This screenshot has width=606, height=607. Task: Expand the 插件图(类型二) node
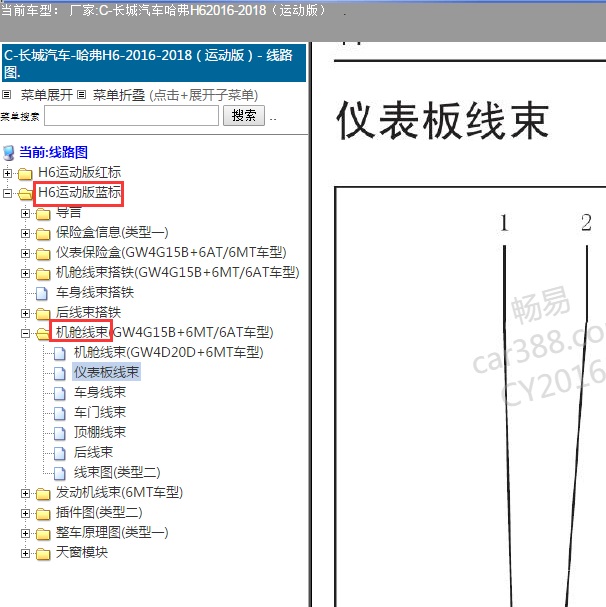coord(25,513)
